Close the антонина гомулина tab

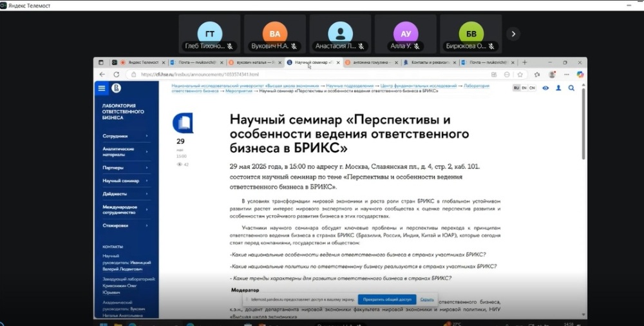tap(396, 62)
